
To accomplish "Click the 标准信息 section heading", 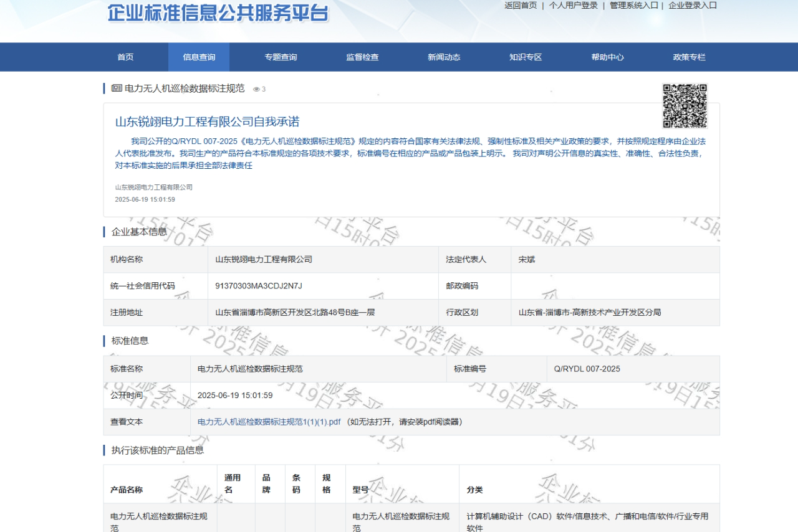I will [130, 341].
